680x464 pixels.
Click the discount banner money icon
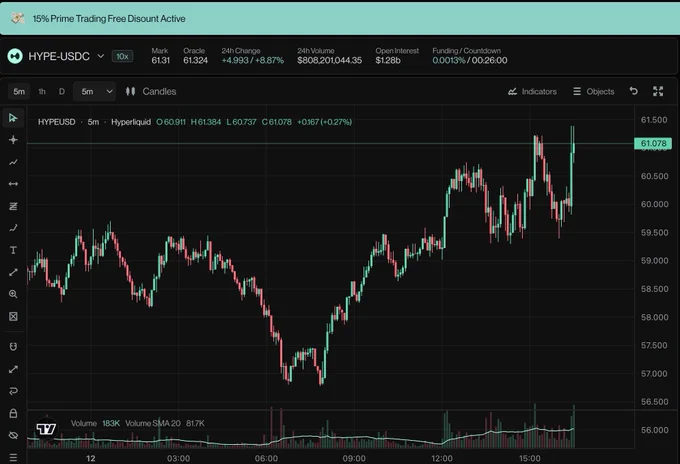pos(17,18)
